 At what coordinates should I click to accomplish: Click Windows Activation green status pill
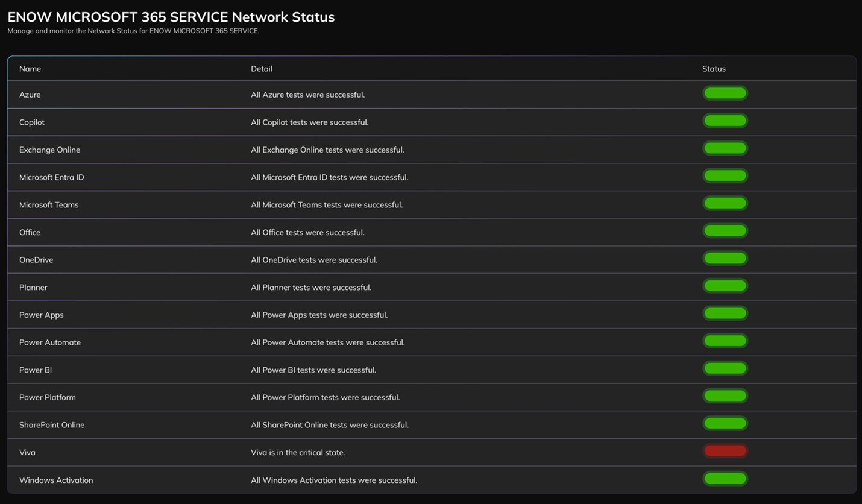coord(725,479)
